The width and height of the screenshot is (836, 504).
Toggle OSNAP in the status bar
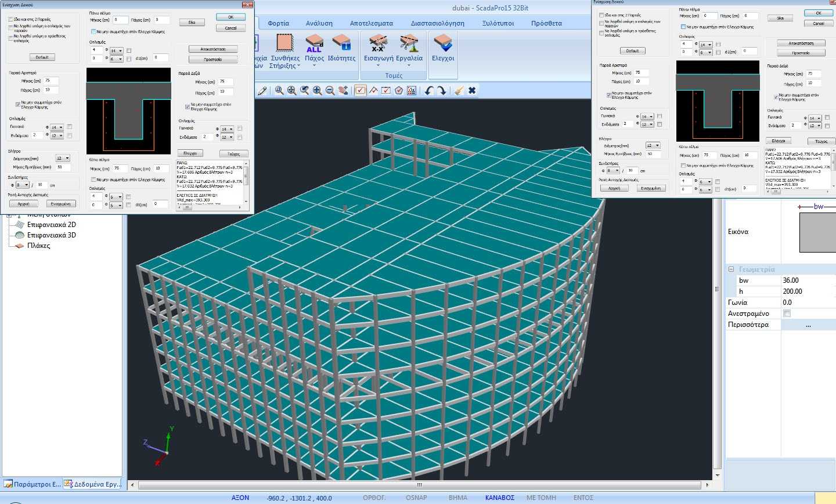click(416, 498)
